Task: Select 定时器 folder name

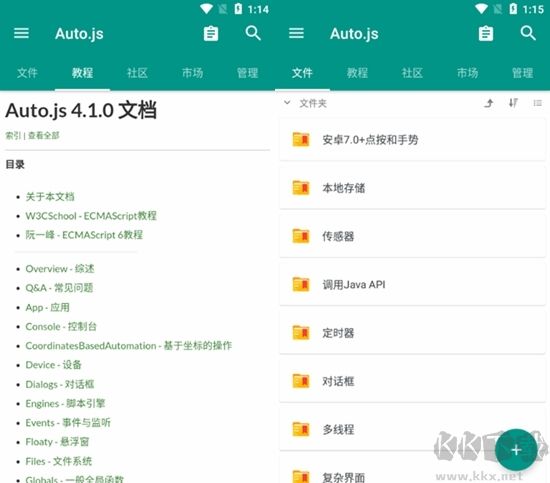Action: 338,333
